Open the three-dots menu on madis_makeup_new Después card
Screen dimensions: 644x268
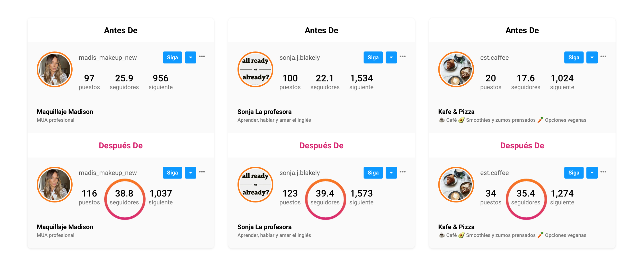(202, 172)
